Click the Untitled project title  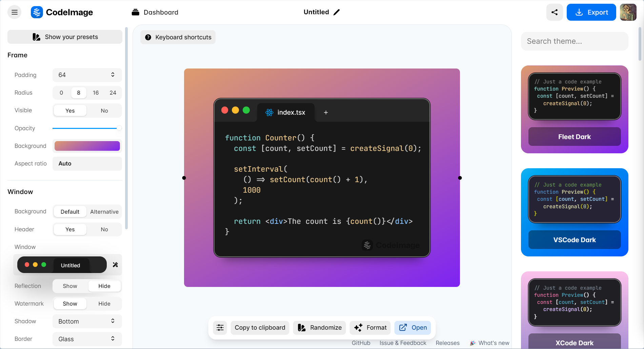coord(316,12)
